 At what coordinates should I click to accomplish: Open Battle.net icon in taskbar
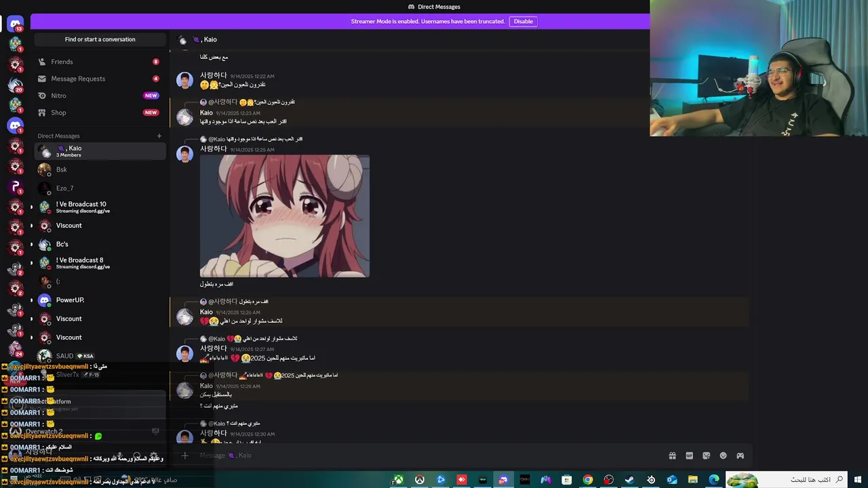pos(441,480)
